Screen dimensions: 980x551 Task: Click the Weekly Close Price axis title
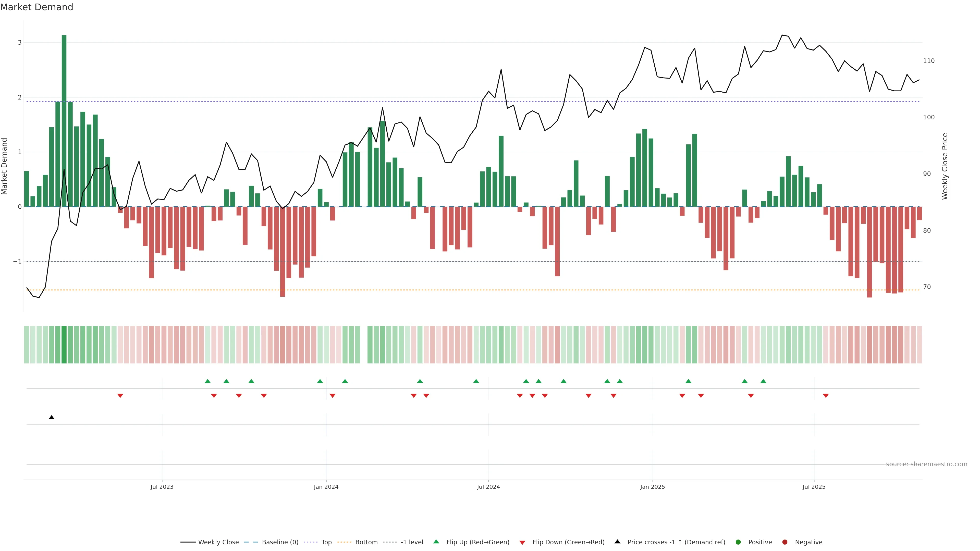click(945, 166)
